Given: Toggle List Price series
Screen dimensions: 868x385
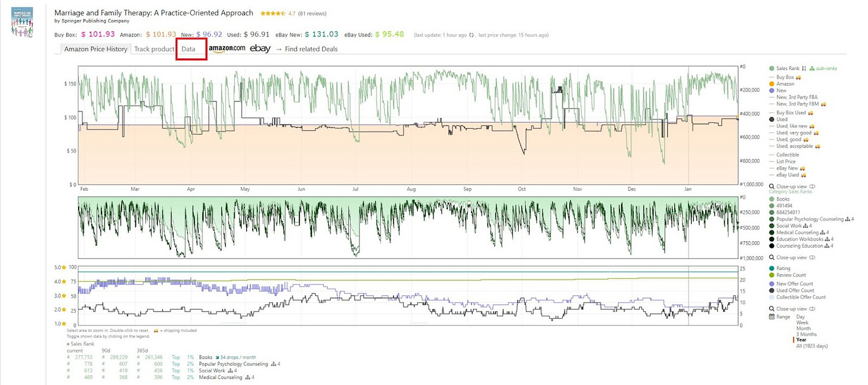Looking at the screenshot, I should [782, 161].
